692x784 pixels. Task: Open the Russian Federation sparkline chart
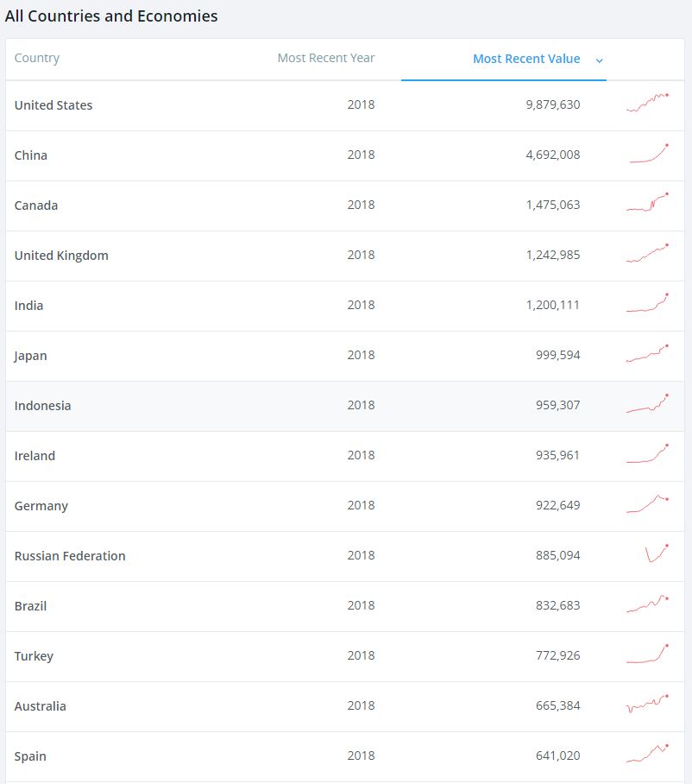[x=657, y=553]
